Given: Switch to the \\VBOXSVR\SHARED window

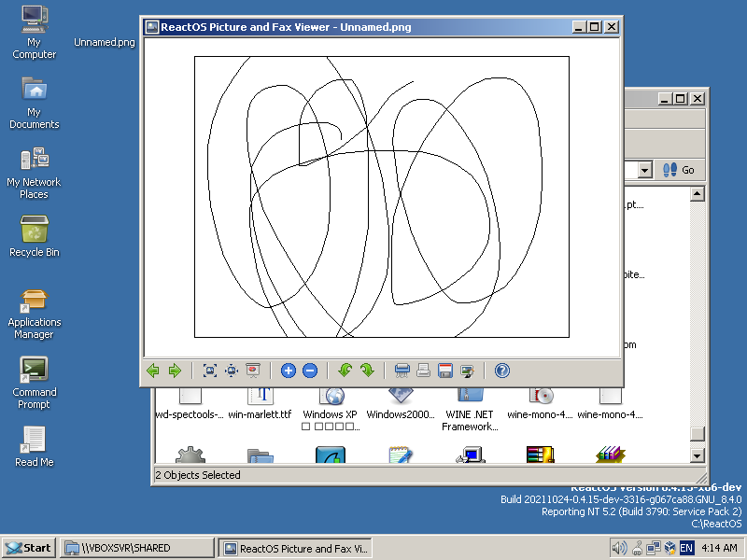Looking at the screenshot, I should point(135,548).
